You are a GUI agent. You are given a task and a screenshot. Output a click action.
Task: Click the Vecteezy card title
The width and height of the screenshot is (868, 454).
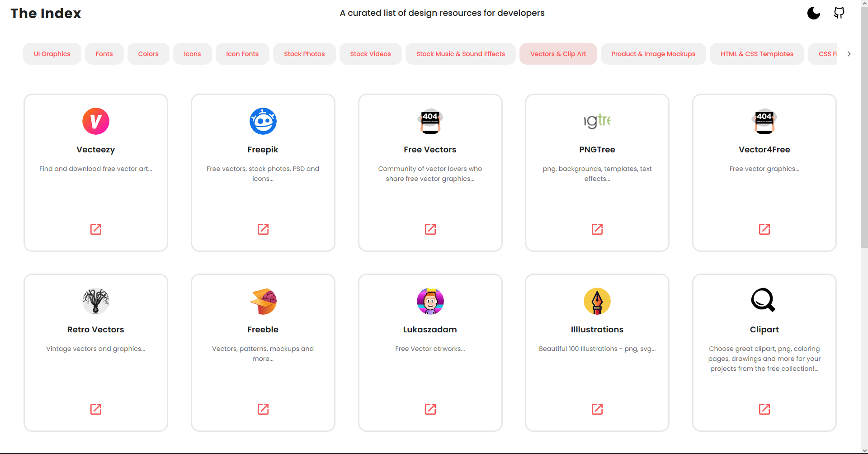[96, 150]
